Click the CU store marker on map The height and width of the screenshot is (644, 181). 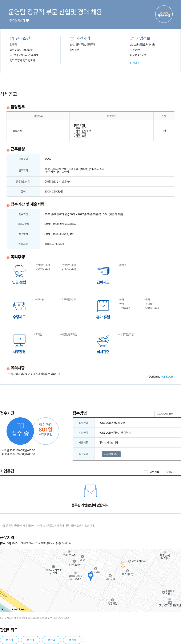point(123,563)
